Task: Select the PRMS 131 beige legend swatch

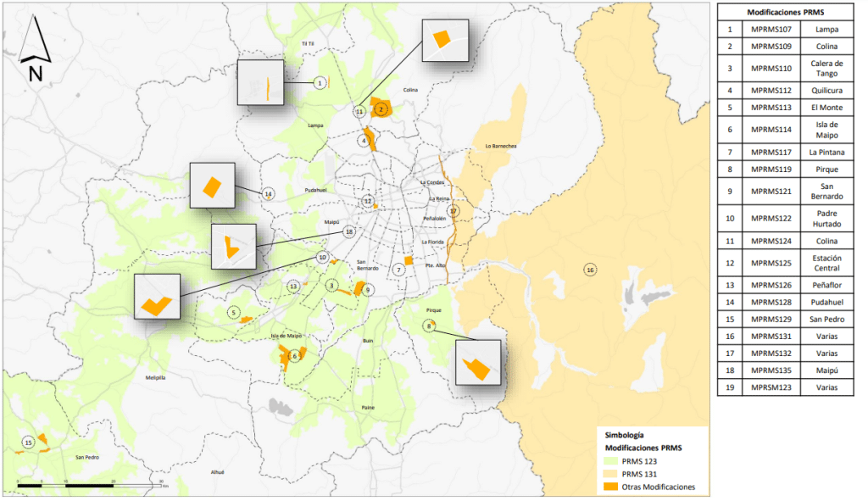Action: click(614, 473)
